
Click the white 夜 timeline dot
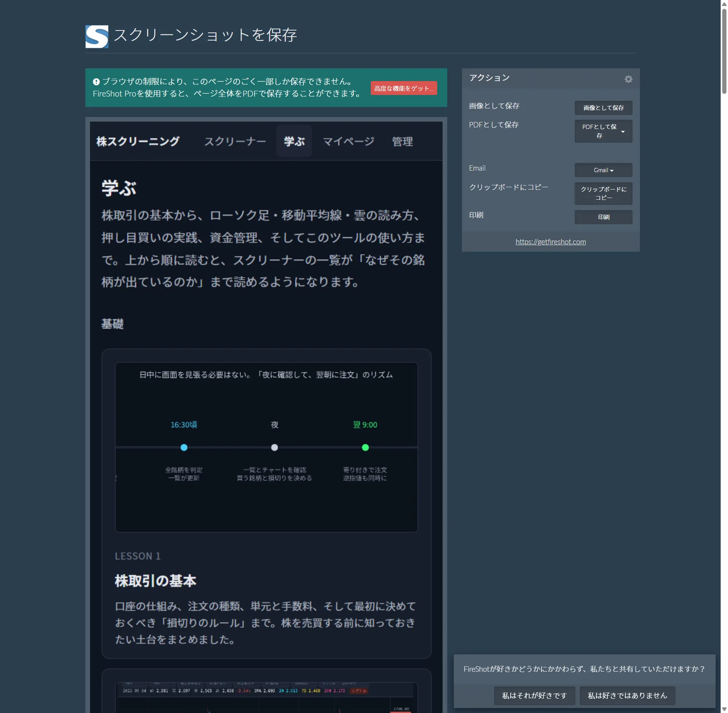pyautogui.click(x=275, y=447)
